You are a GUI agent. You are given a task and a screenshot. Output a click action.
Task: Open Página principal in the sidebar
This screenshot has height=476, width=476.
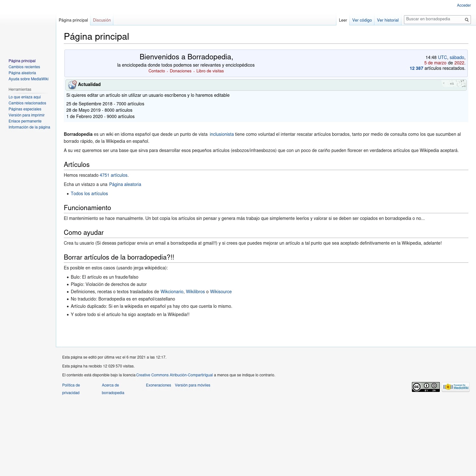[22, 61]
